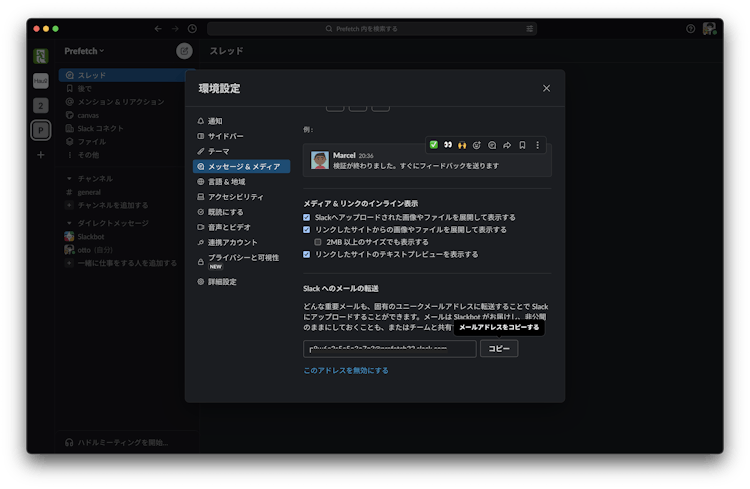
Task: Uncheck Slackへアップロードされた画像 checkbox
Action: coord(307,217)
